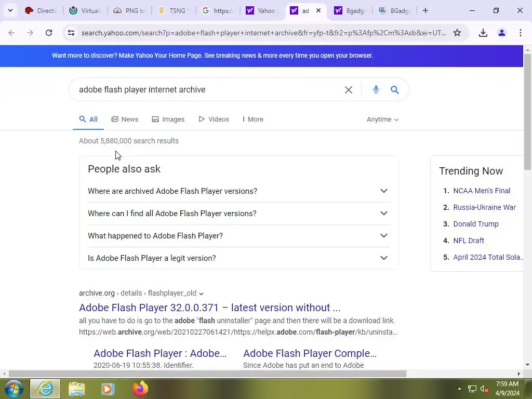The image size is (532, 399).
Task: Open a new tab with the plus button
Action: click(425, 10)
